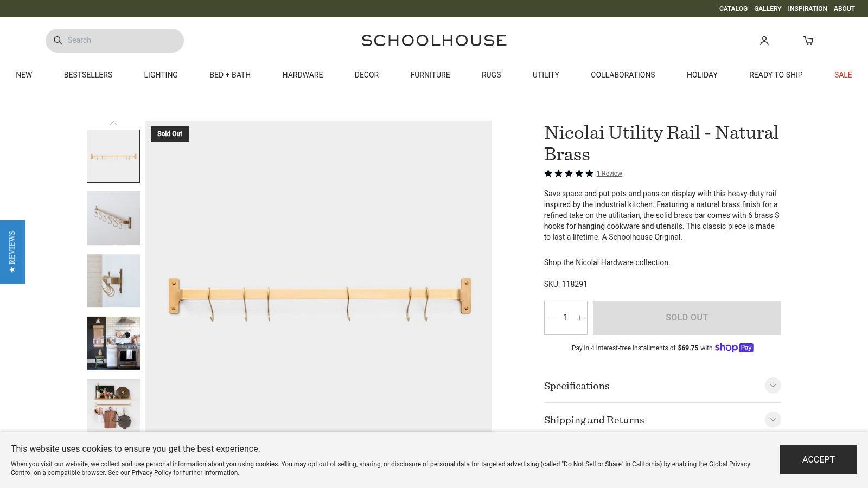The height and width of the screenshot is (488, 868).
Task: Open the Nicolai Hardware collection link
Action: pyautogui.click(x=622, y=262)
